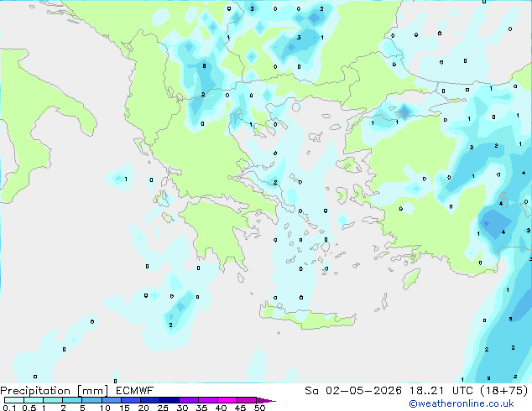The image size is (532, 411).
Task: Select the 0.1–0.5 mm legend color swatch
Action: pos(14,400)
